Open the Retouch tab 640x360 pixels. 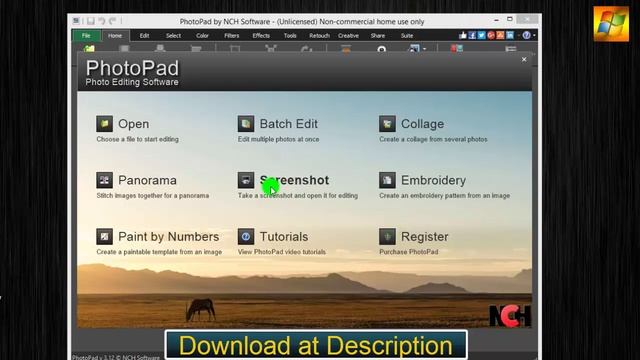pyautogui.click(x=319, y=36)
